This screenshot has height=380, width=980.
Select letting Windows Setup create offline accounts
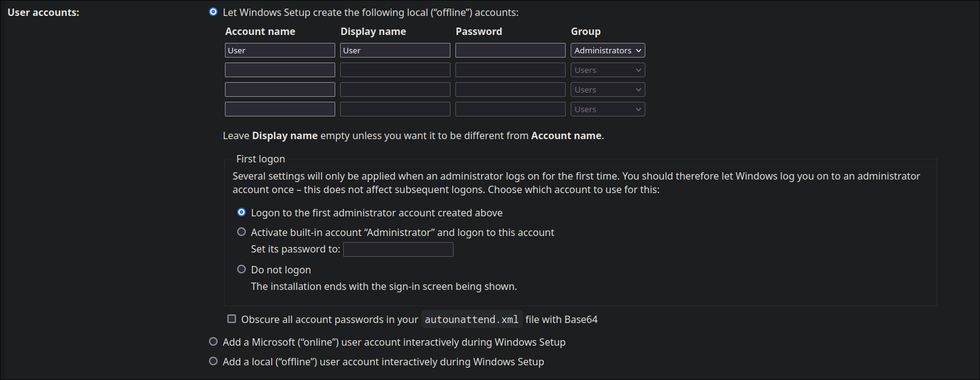[213, 11]
